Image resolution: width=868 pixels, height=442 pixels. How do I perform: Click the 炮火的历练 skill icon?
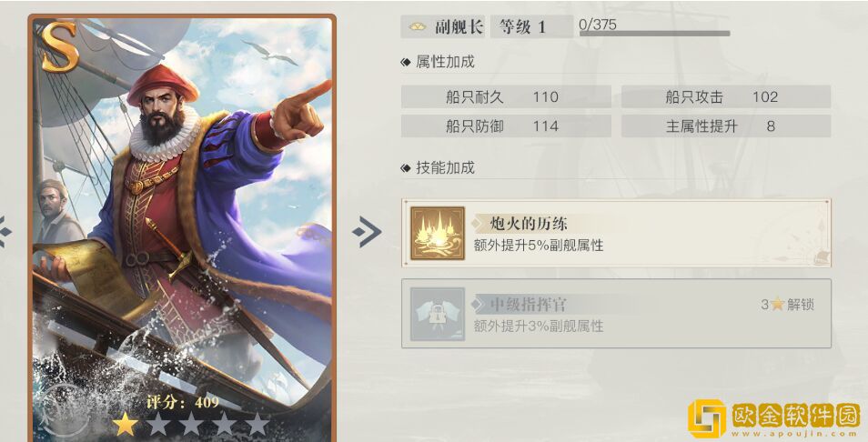(438, 233)
